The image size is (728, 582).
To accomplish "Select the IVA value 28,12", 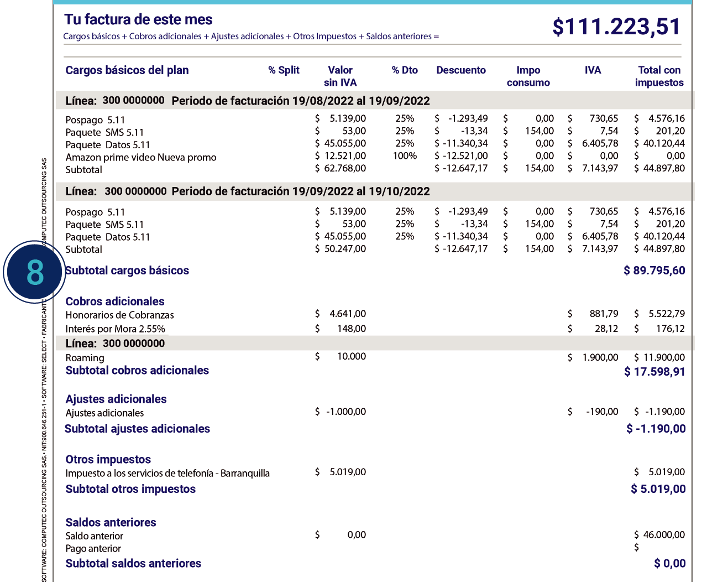I will pyautogui.click(x=606, y=329).
